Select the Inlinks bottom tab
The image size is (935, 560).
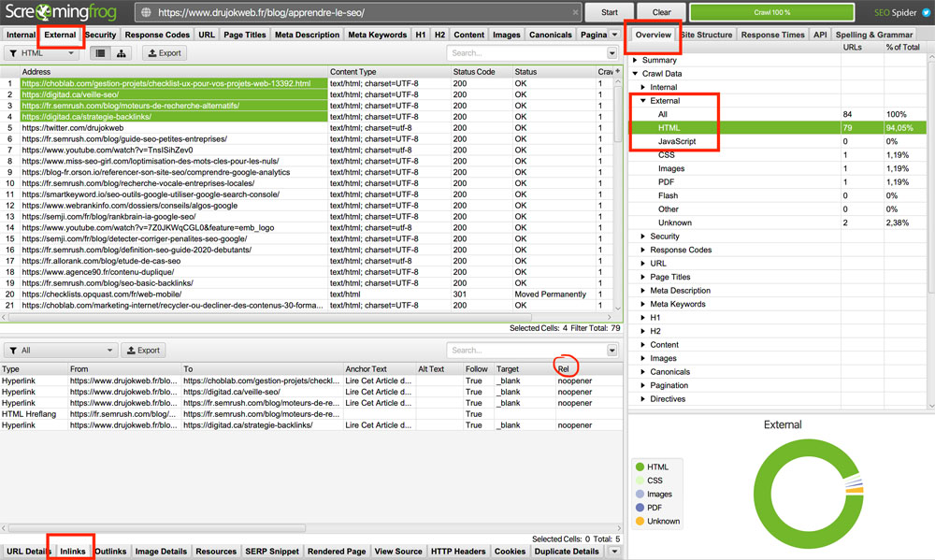click(x=73, y=551)
